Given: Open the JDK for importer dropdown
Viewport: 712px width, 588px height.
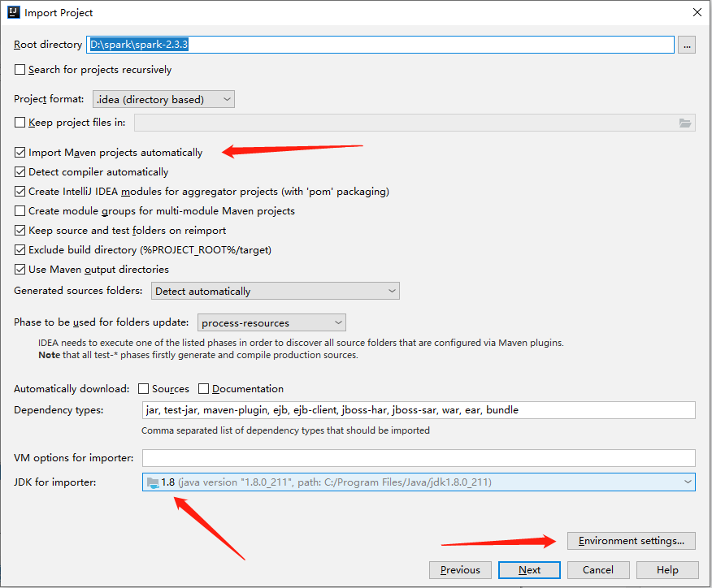Looking at the screenshot, I should pyautogui.click(x=688, y=482).
